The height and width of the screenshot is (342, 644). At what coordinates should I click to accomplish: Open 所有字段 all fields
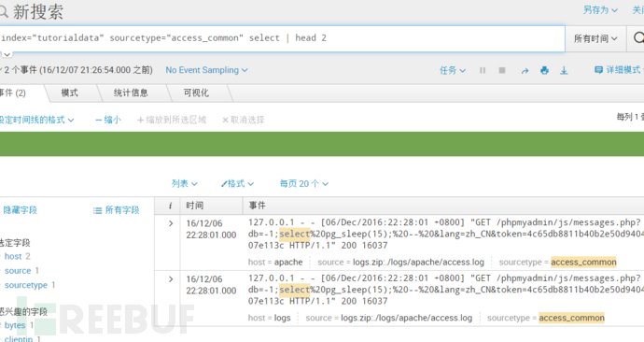[x=117, y=210]
